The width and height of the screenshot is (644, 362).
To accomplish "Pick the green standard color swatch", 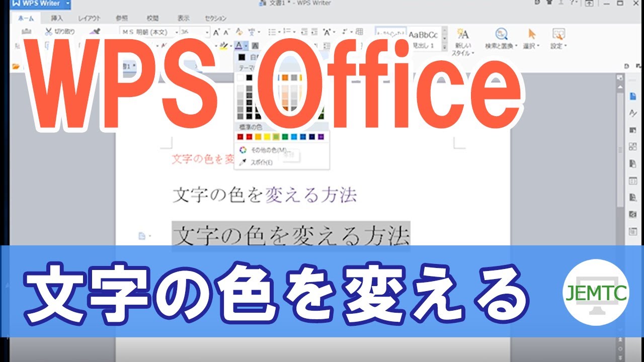I will pos(285,137).
